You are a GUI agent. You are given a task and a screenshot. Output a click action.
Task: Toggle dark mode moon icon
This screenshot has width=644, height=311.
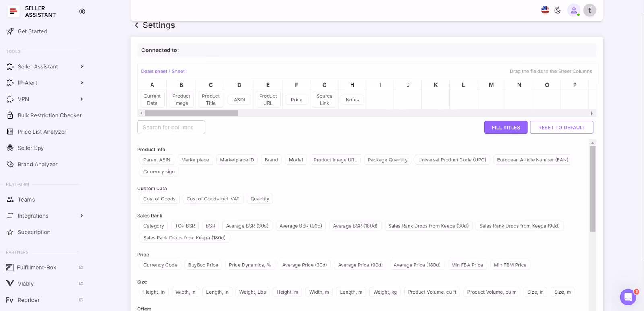click(557, 10)
